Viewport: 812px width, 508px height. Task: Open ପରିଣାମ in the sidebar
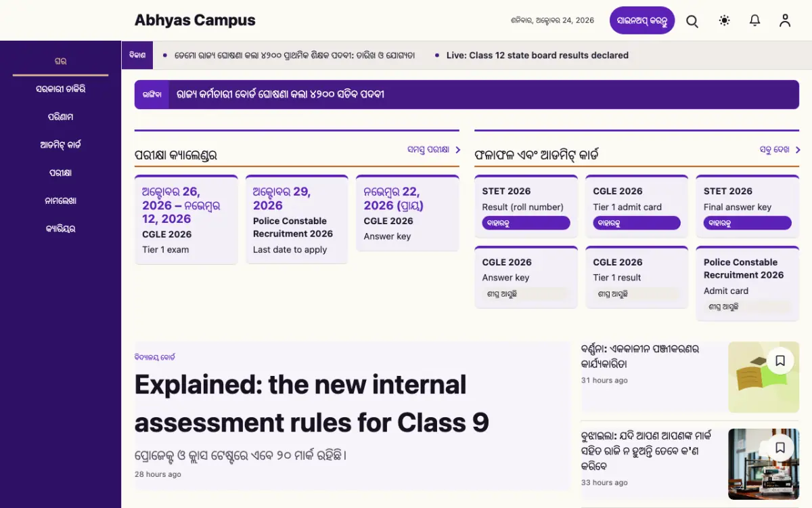(60, 117)
